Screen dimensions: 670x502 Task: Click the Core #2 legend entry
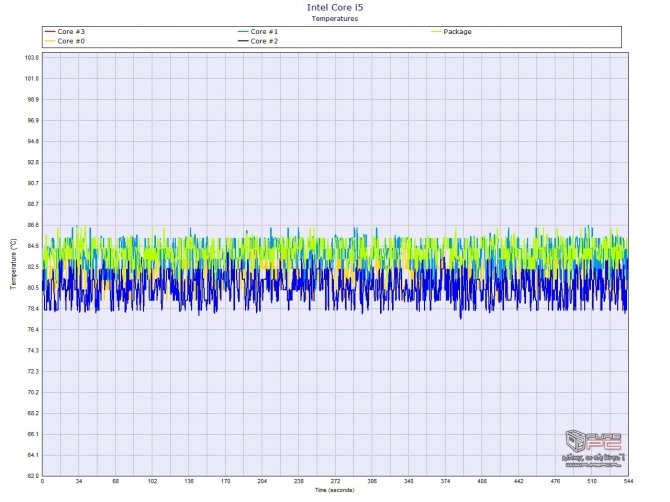click(258, 41)
